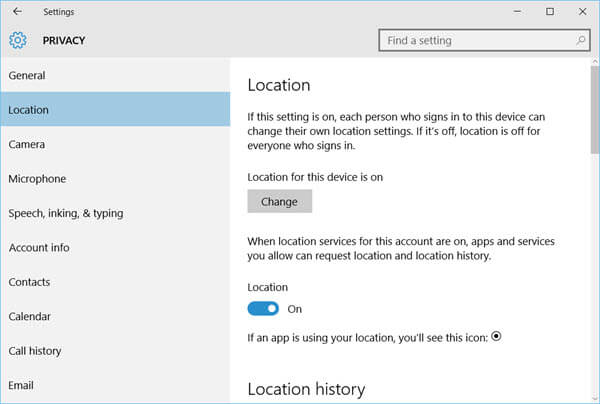
Task: Turn off the Location toggle switch
Action: click(x=263, y=308)
